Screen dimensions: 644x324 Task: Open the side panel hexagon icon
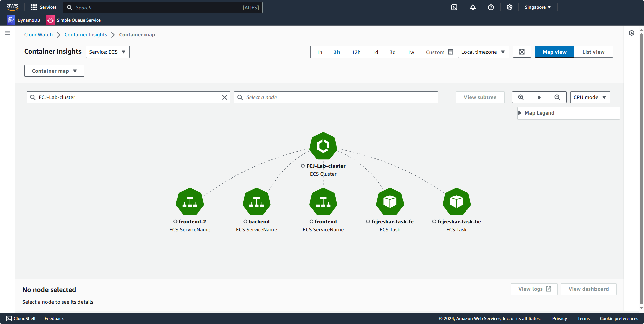[x=632, y=33]
